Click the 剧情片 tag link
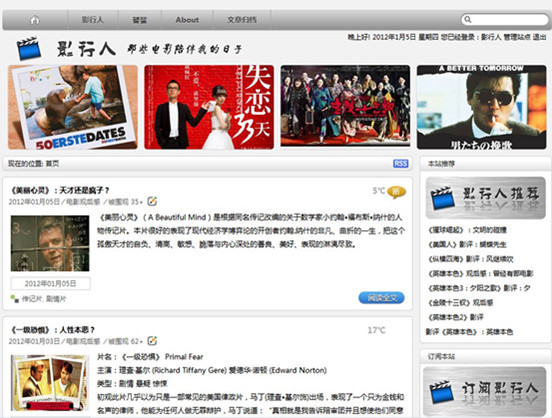The image size is (552, 418). tap(56, 299)
